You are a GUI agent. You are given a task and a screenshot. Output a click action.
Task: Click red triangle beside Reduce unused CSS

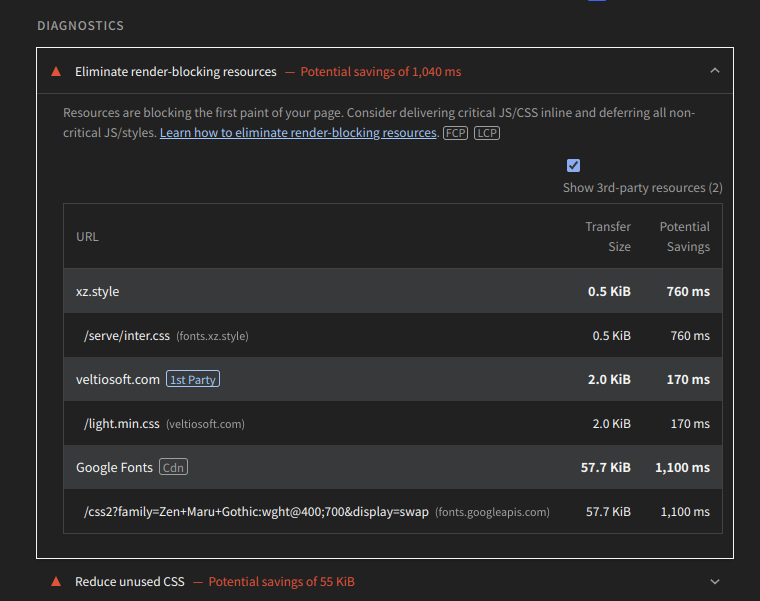(x=56, y=581)
